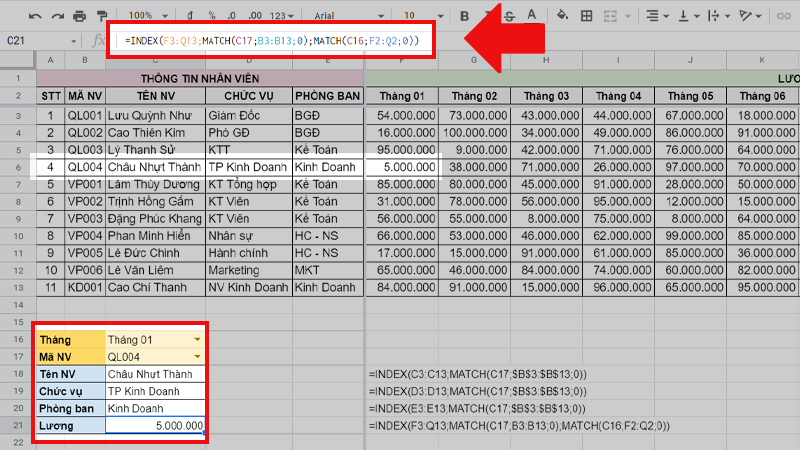The height and width of the screenshot is (450, 800).
Task: Toggle Strikethrough formatting
Action: pos(512,16)
